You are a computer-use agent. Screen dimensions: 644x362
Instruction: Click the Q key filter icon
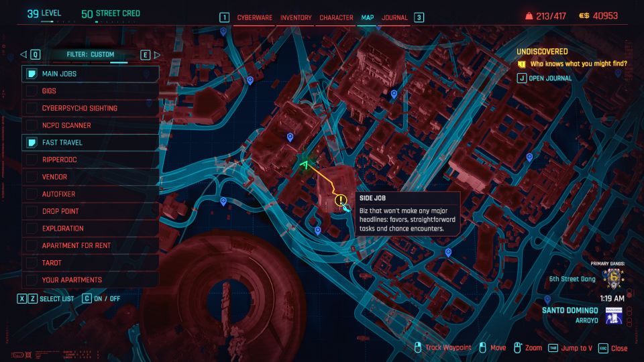tap(36, 54)
